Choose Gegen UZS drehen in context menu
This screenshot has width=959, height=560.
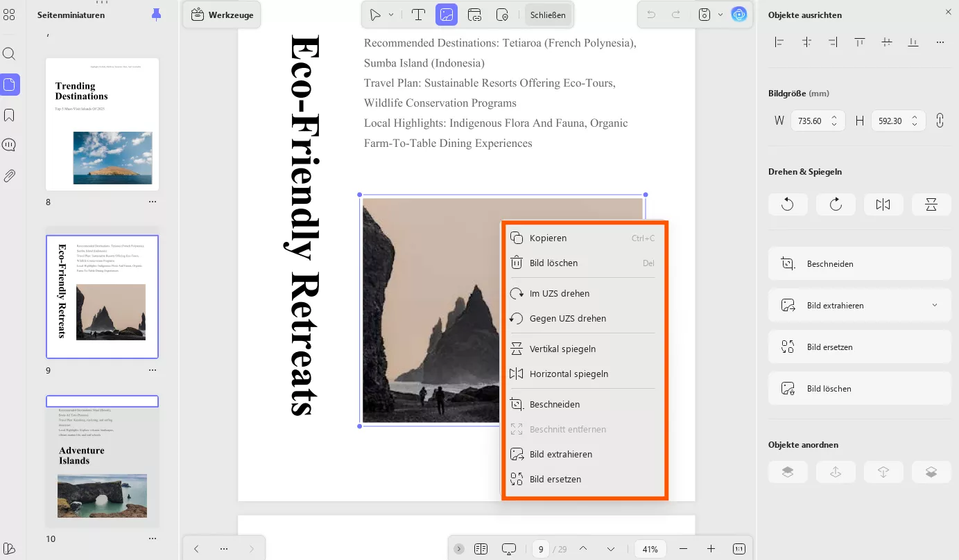click(x=584, y=319)
